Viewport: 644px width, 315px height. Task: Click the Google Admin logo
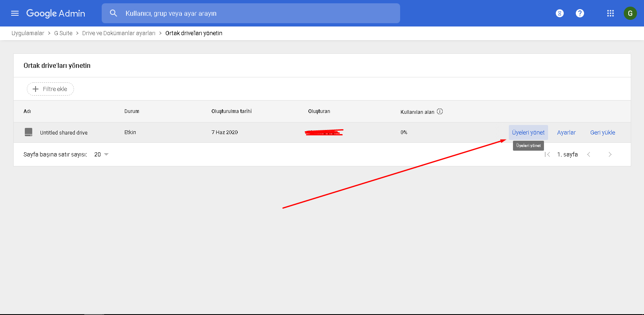56,13
